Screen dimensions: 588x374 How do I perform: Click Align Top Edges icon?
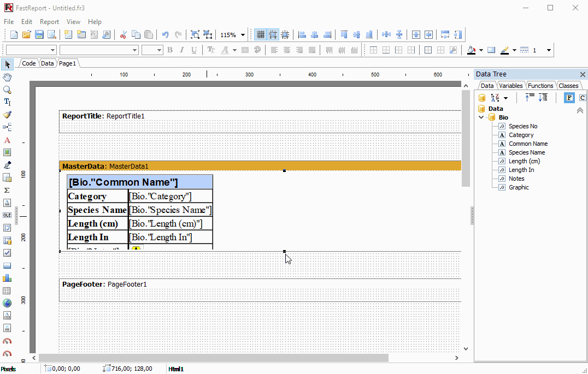344,35
